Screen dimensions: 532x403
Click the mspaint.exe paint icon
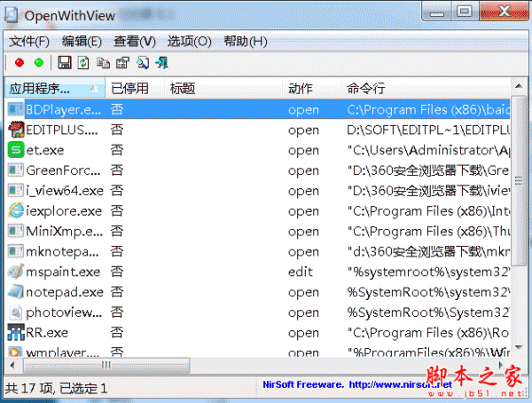[x=16, y=271]
